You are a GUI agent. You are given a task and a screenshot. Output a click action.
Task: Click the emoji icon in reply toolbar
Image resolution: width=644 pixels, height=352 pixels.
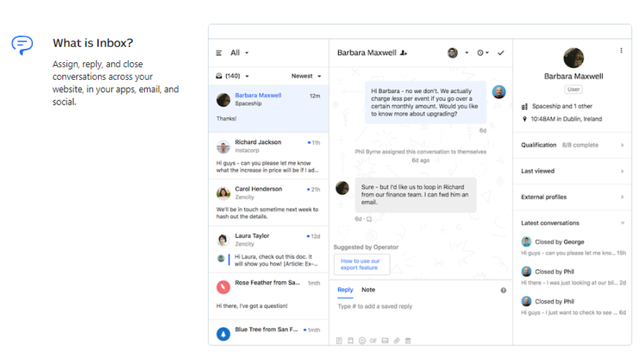pos(362,340)
